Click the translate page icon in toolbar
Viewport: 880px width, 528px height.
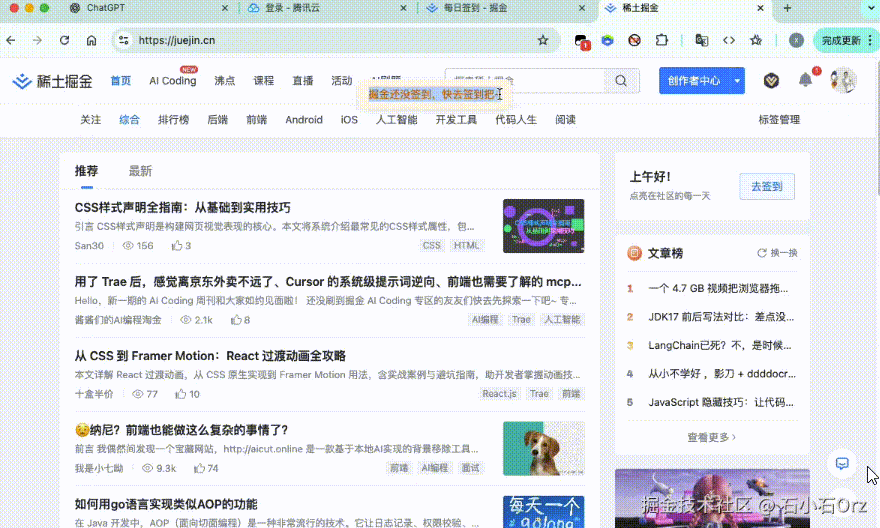(x=702, y=40)
